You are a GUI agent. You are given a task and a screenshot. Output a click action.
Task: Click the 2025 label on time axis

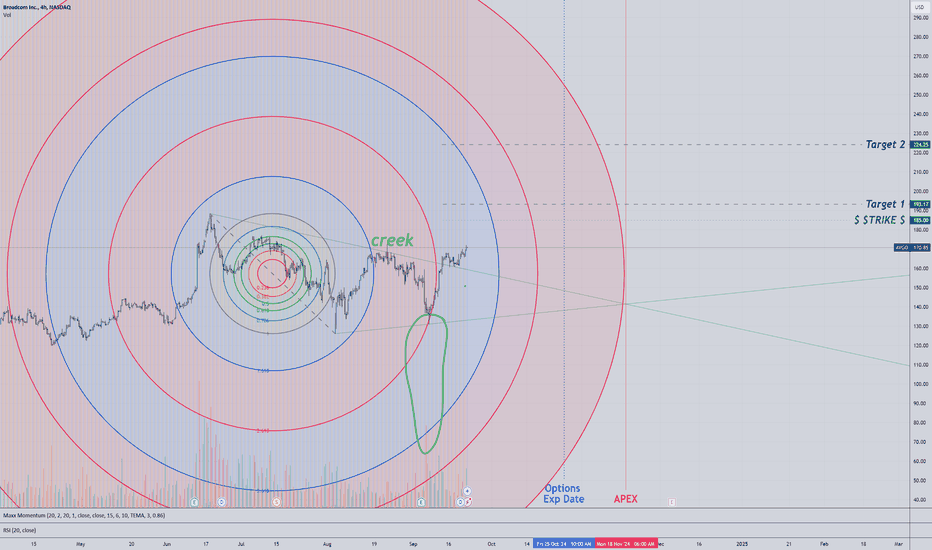(x=742, y=544)
